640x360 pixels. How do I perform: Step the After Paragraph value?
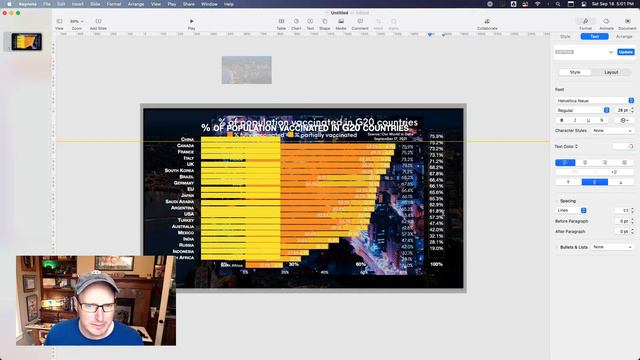pyautogui.click(x=633, y=231)
